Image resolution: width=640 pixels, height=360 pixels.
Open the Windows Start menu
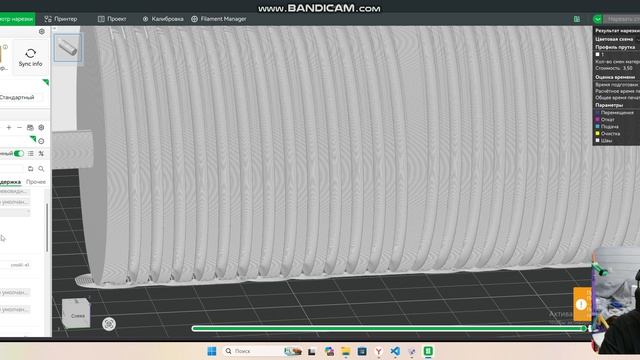(212, 351)
